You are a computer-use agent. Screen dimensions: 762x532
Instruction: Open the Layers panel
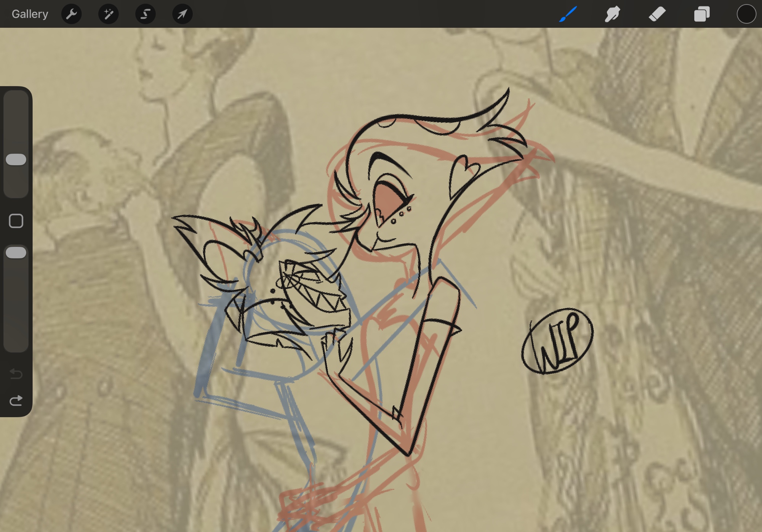pyautogui.click(x=701, y=14)
